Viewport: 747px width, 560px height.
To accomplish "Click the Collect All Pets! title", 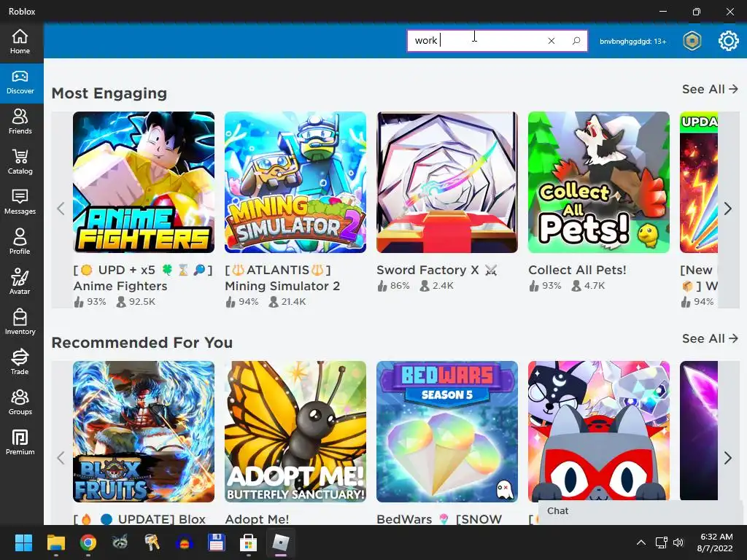I will click(x=577, y=270).
